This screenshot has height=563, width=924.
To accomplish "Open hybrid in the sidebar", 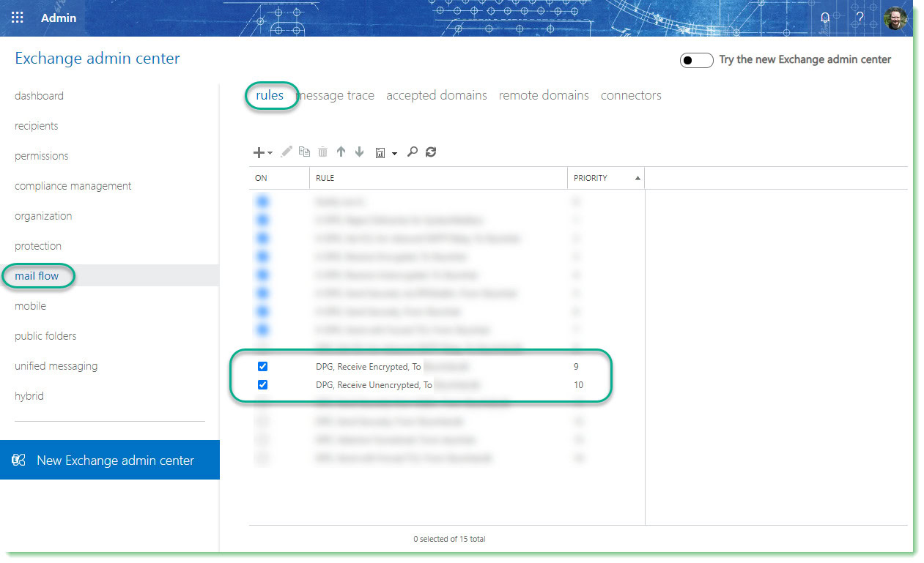I will click(29, 396).
